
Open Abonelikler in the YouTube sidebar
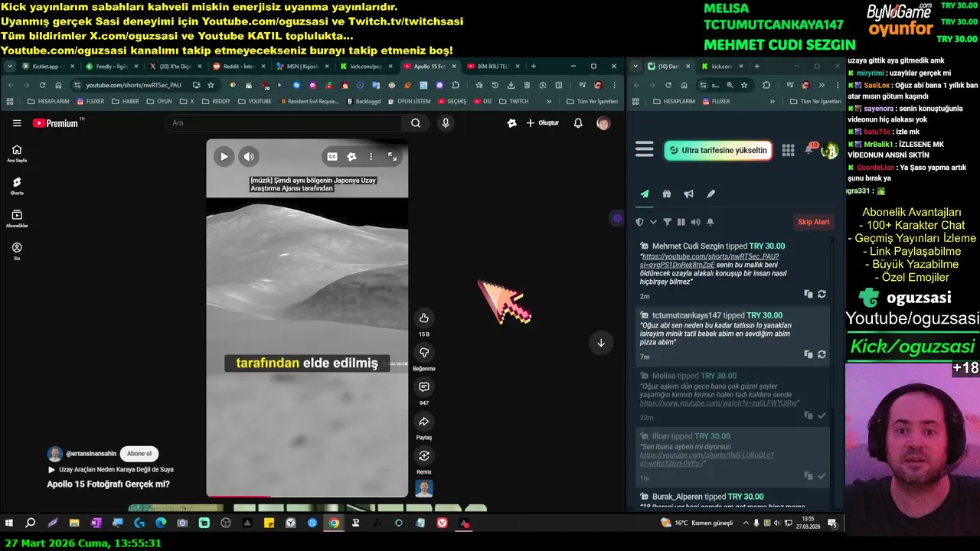click(17, 219)
